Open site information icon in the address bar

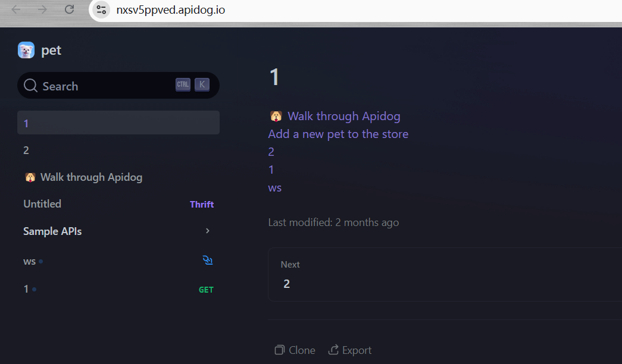[101, 10]
